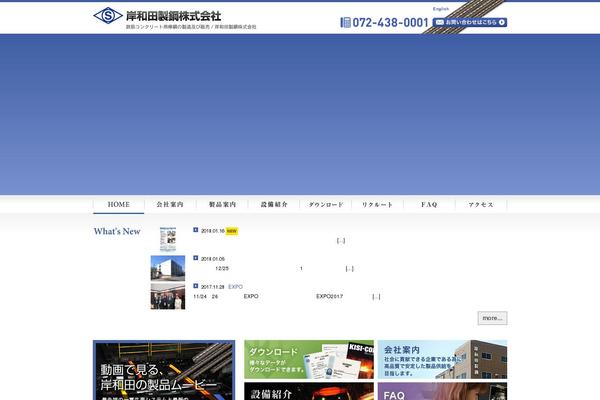Click the blue square icon beside 2018.01.05
The image size is (600, 400).
pos(196,258)
